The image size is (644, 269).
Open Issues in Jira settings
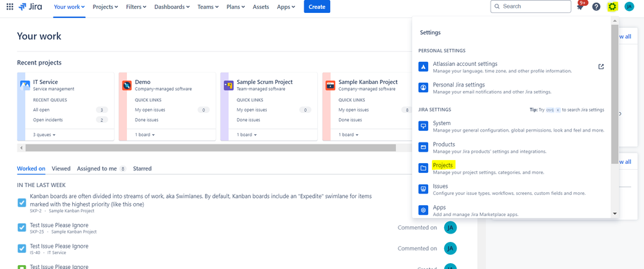(x=511, y=189)
